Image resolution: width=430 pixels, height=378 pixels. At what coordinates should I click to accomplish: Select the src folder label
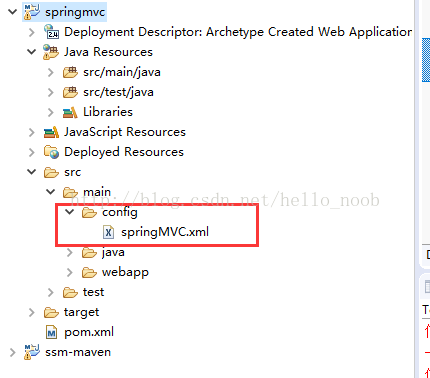[72, 172]
